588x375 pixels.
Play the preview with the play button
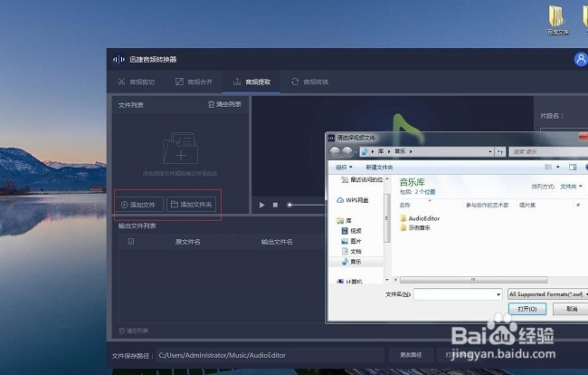261,205
